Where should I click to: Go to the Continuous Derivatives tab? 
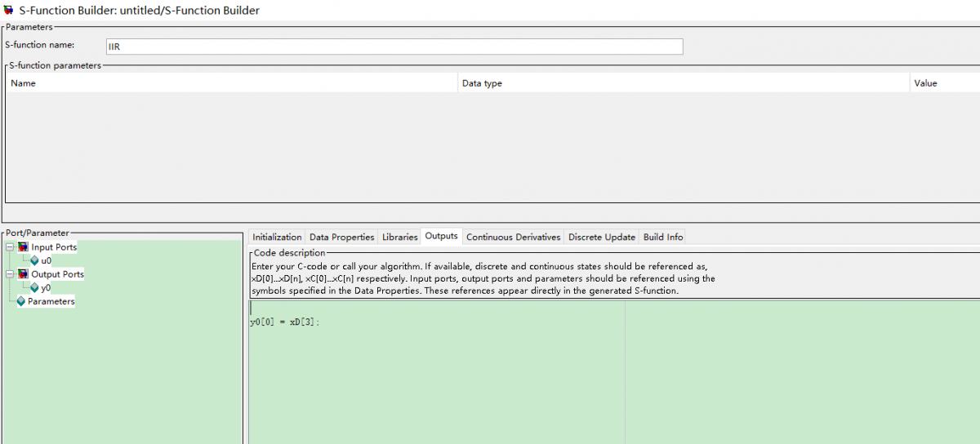513,237
